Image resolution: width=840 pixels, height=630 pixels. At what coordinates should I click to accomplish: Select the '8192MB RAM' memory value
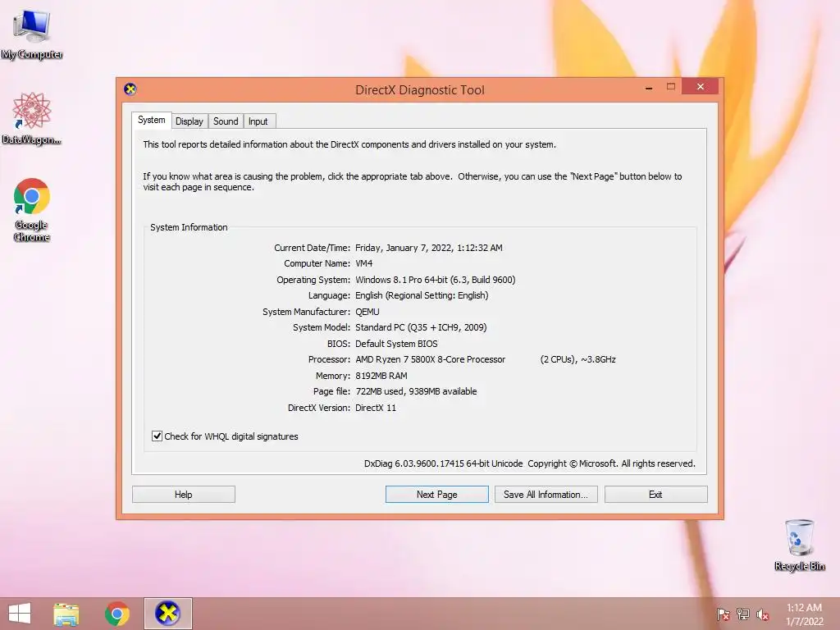(381, 376)
